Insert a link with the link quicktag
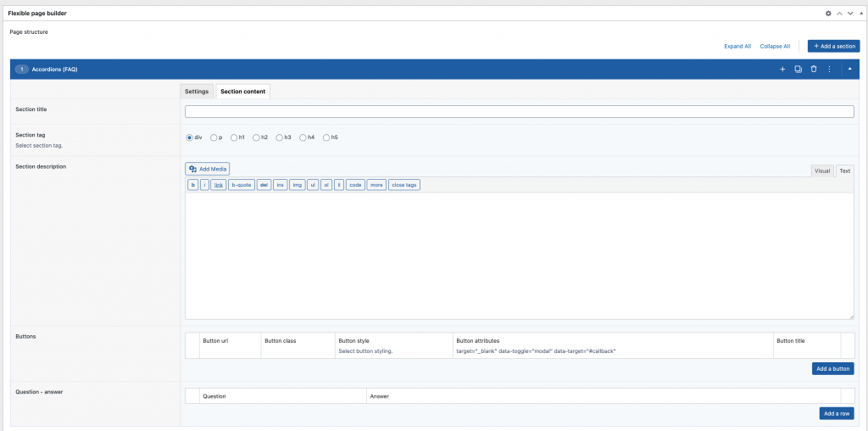Screen dimensions: 868x431 click(219, 185)
